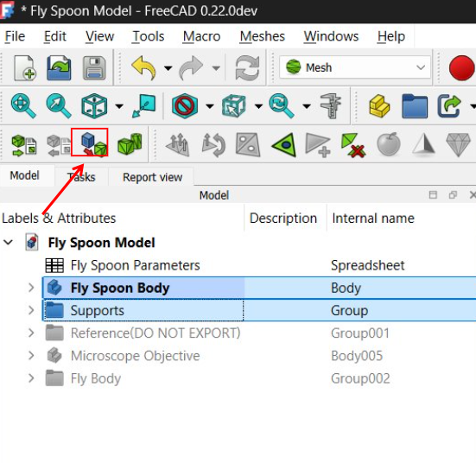
Task: Select Fly Spoon Parameters spreadsheet item
Action: pyautogui.click(x=135, y=265)
